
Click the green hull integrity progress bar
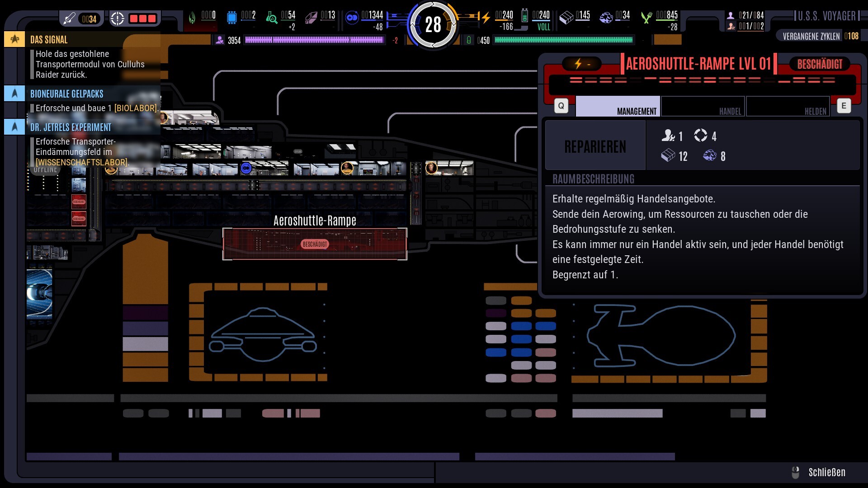563,40
